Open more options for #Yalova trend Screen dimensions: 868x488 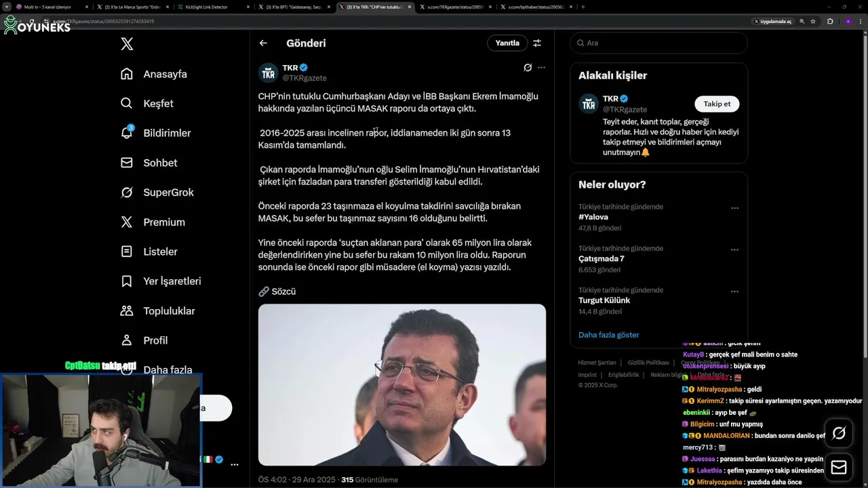pos(734,208)
